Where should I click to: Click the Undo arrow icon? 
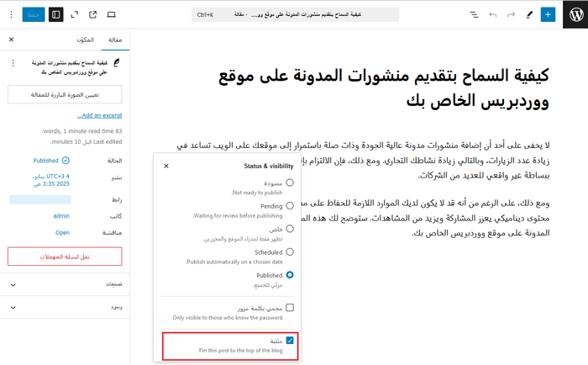[493, 14]
